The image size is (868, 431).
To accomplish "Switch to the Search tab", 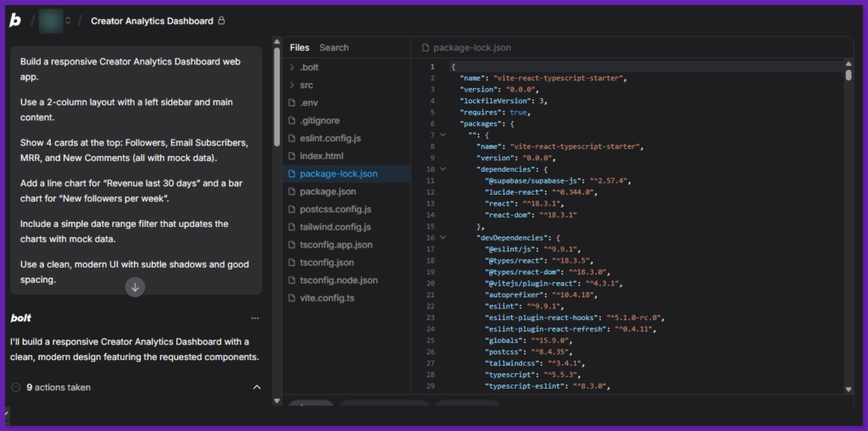I will pos(334,47).
